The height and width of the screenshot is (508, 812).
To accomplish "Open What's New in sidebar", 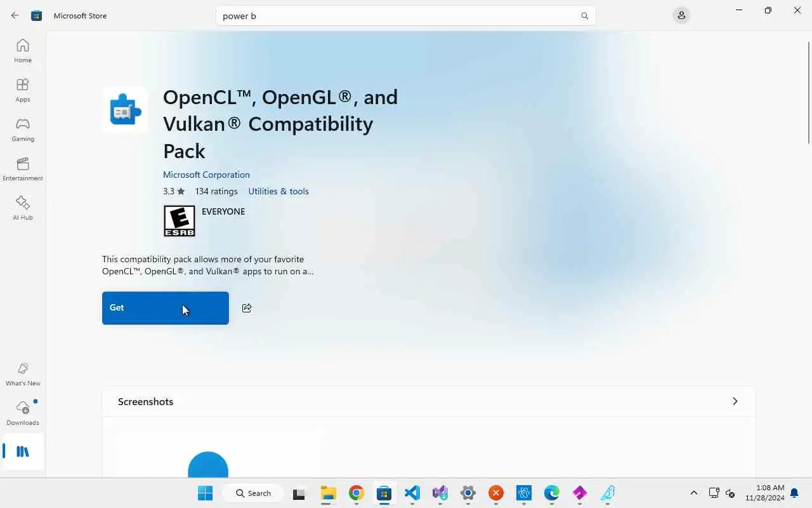I will tap(23, 374).
